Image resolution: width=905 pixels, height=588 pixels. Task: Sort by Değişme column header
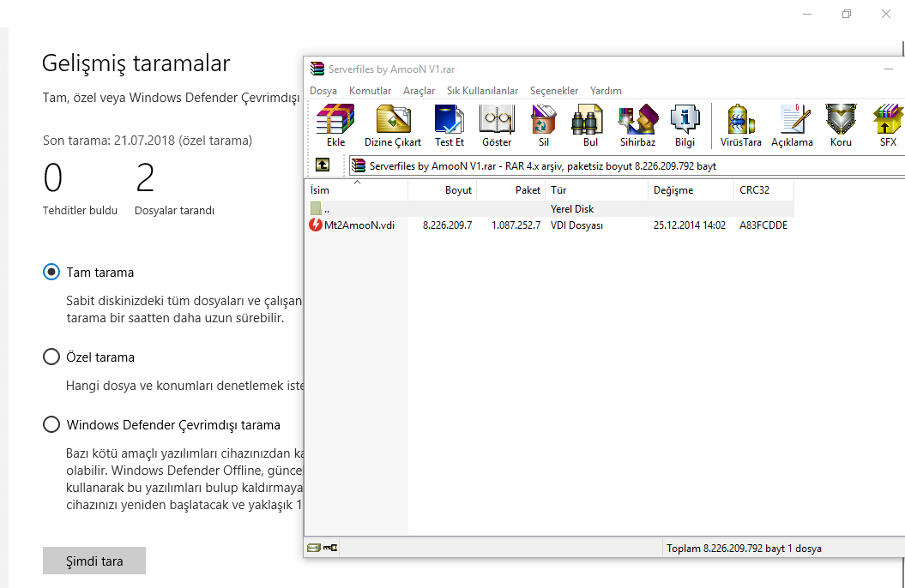pyautogui.click(x=691, y=190)
